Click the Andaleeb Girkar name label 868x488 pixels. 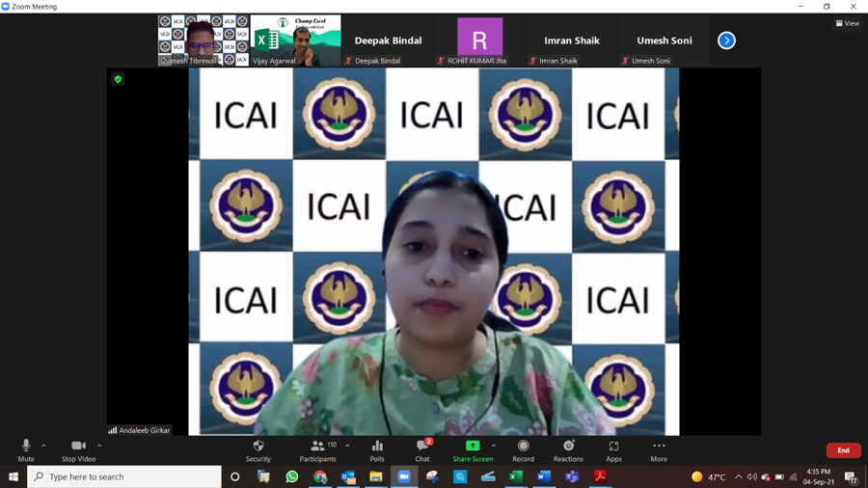coord(140,430)
